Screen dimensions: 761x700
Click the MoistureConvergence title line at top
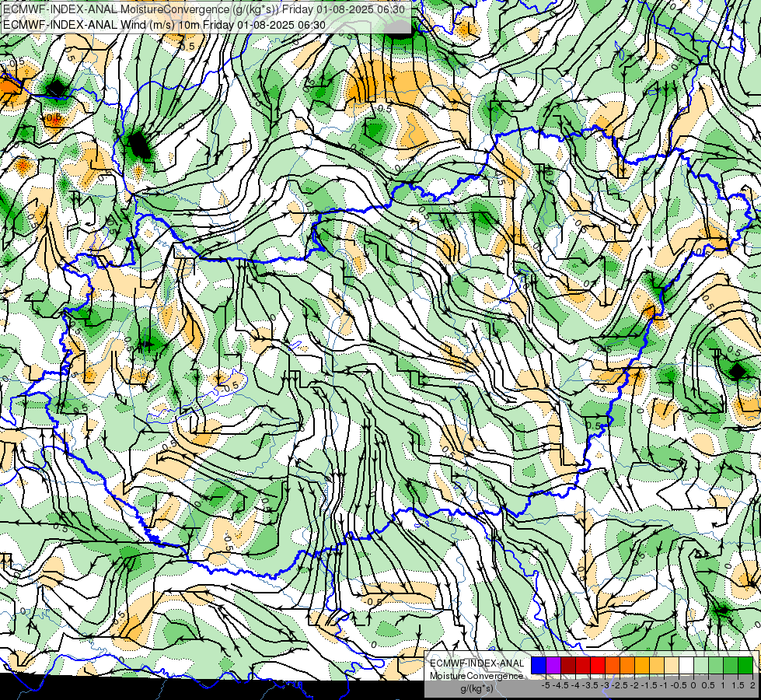204,9
